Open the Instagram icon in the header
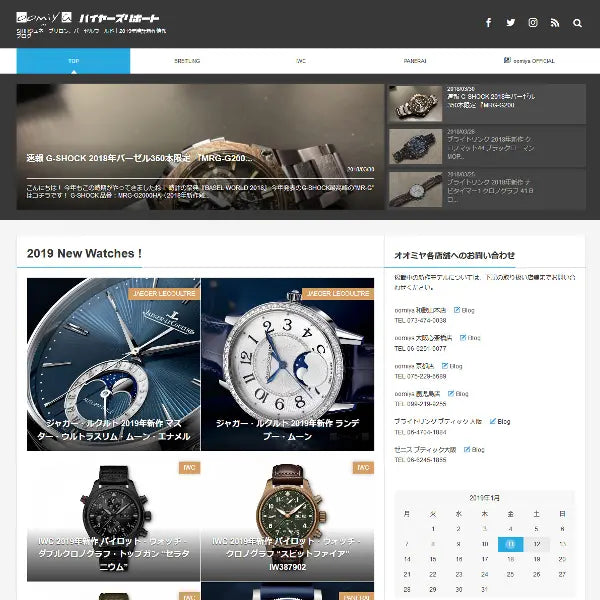The image size is (600, 600). pos(533,23)
